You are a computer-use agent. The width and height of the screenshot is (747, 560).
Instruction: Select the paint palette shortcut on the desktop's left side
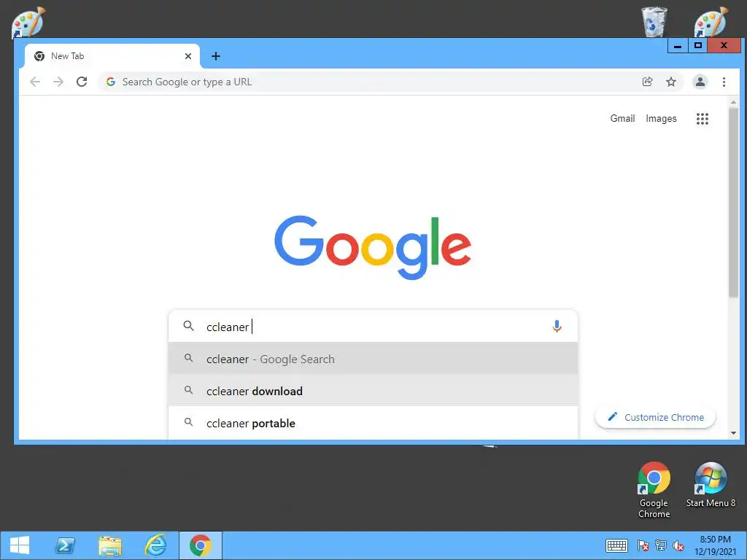tap(28, 23)
